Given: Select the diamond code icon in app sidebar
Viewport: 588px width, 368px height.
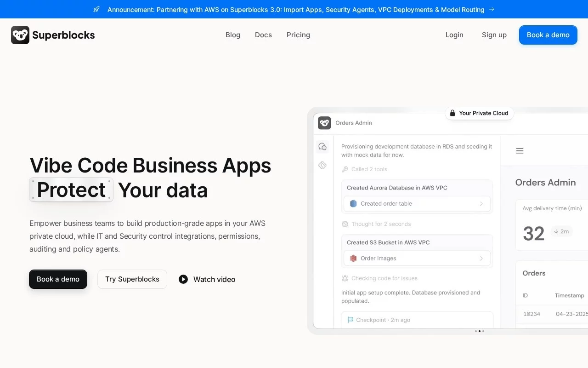Looking at the screenshot, I should 322,165.
